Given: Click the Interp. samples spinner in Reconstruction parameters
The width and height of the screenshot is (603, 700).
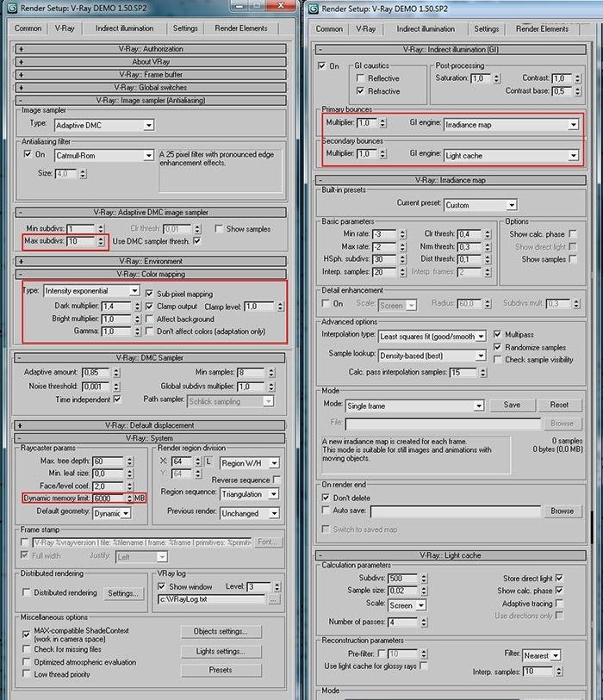Looking at the screenshot, I should [559, 672].
